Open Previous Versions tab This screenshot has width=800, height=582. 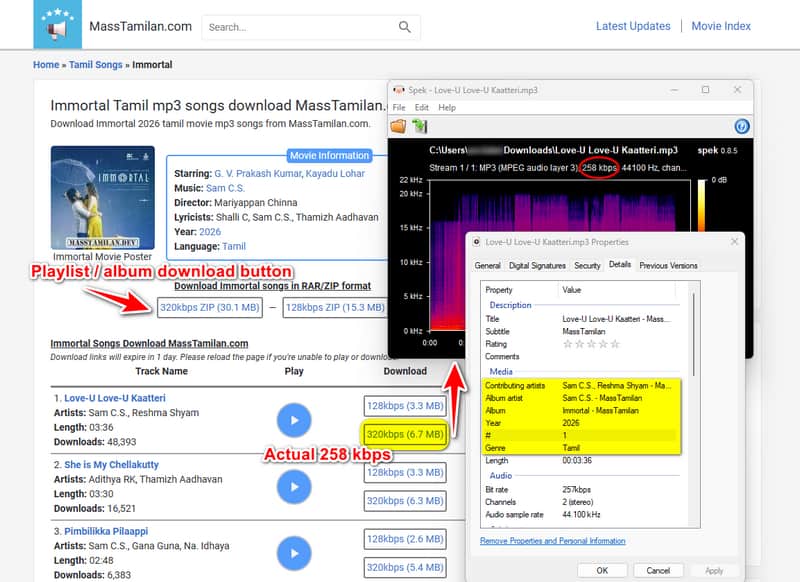(x=668, y=266)
